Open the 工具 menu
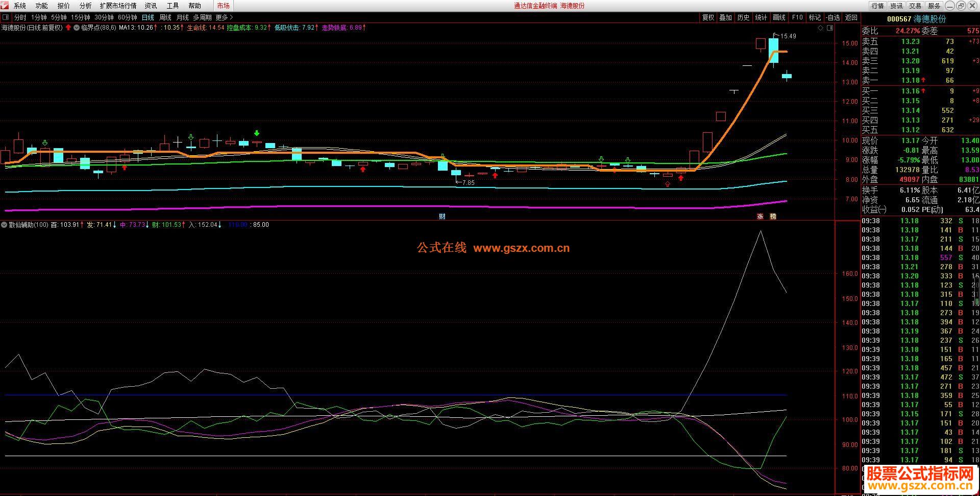This screenshot has width=980, height=496. click(173, 6)
